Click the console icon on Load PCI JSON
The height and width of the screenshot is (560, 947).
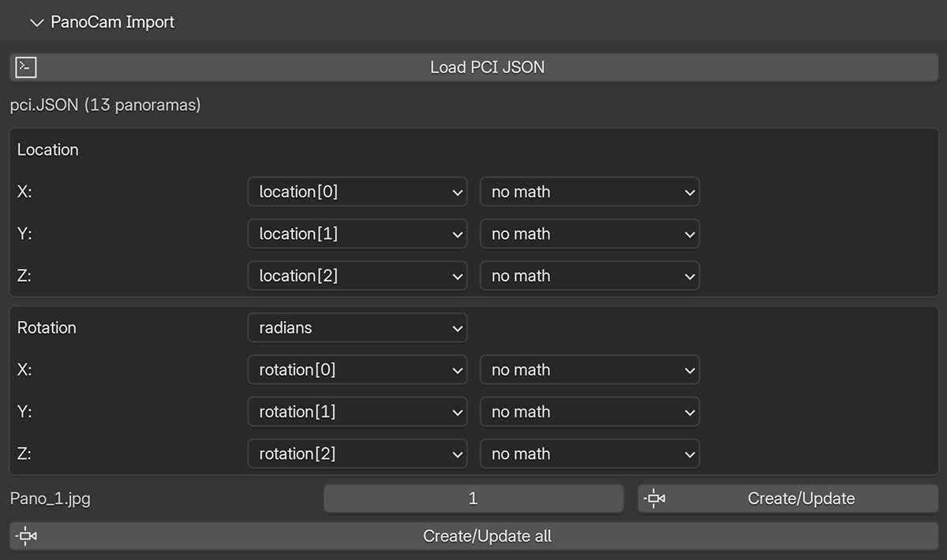[26, 67]
